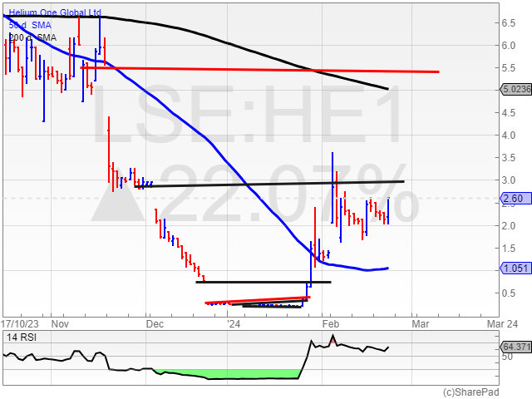Select the 200 d SMA legend label

tap(32, 37)
